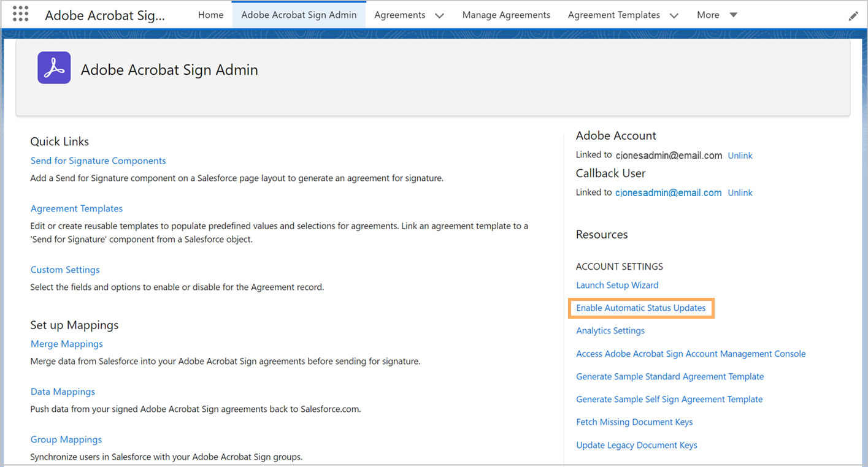868x467 pixels.
Task: Expand the Agreements tab dropdown chevron
Action: click(x=439, y=15)
